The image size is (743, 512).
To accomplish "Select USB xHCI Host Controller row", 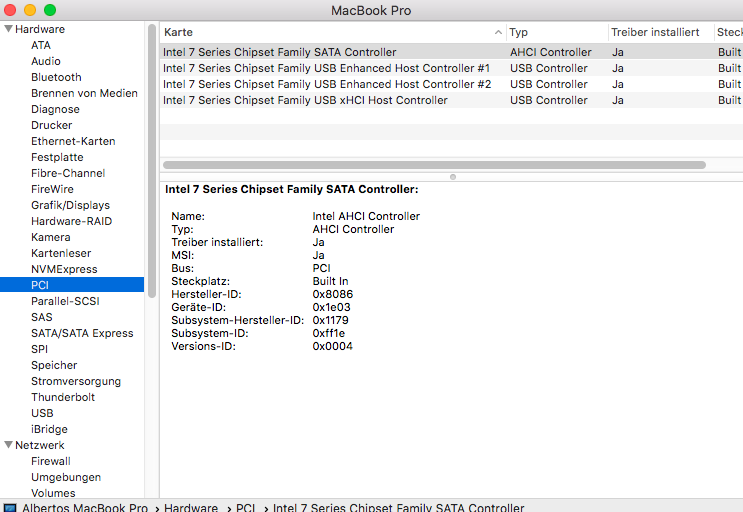I will 452,100.
